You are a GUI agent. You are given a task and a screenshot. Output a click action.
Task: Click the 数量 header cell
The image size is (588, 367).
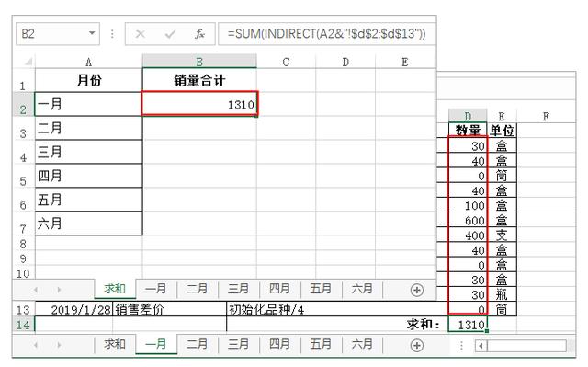click(x=468, y=131)
